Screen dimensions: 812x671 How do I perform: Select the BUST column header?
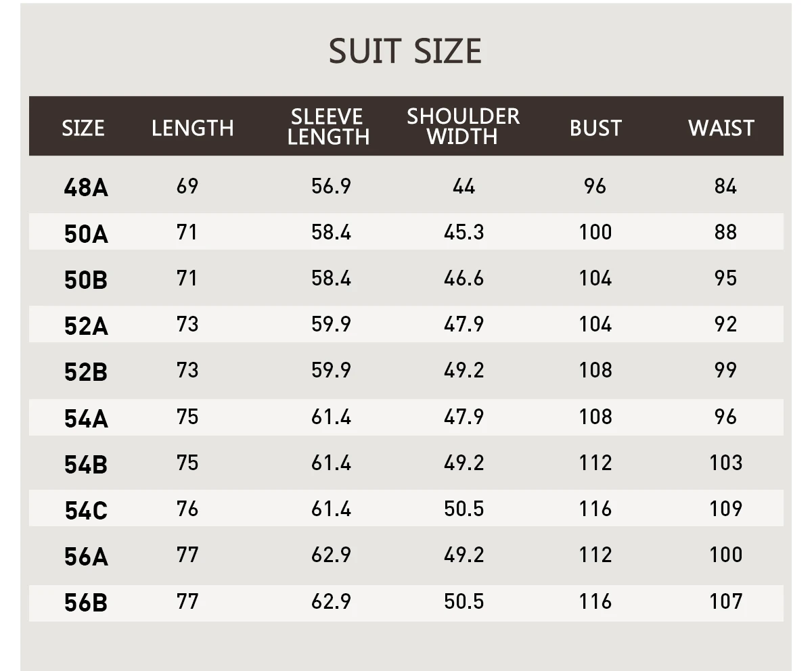(x=595, y=128)
